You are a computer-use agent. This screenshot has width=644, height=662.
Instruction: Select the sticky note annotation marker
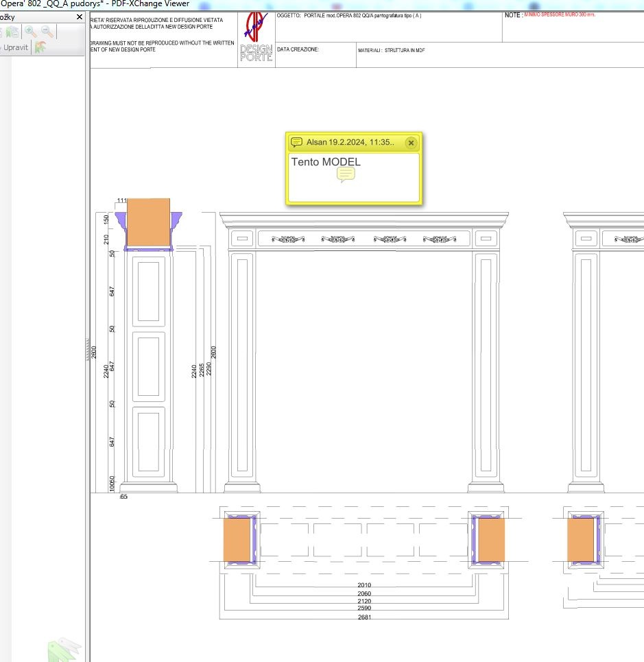pos(346,175)
